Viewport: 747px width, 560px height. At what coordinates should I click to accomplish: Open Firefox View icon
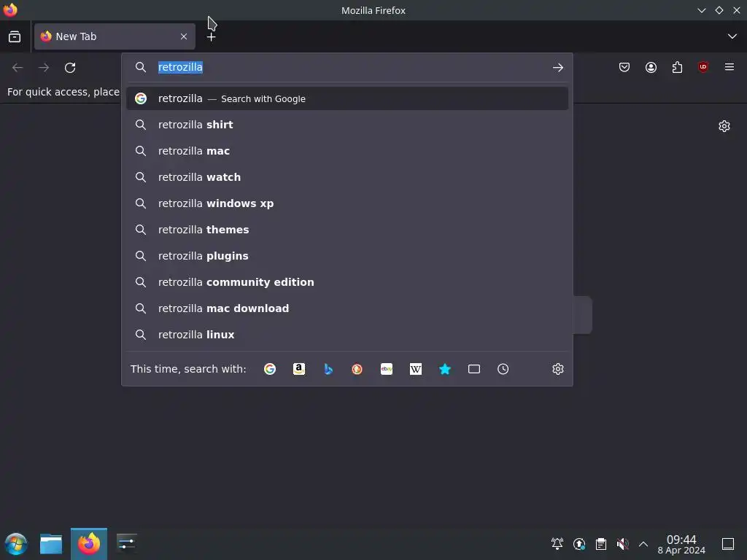coord(15,36)
